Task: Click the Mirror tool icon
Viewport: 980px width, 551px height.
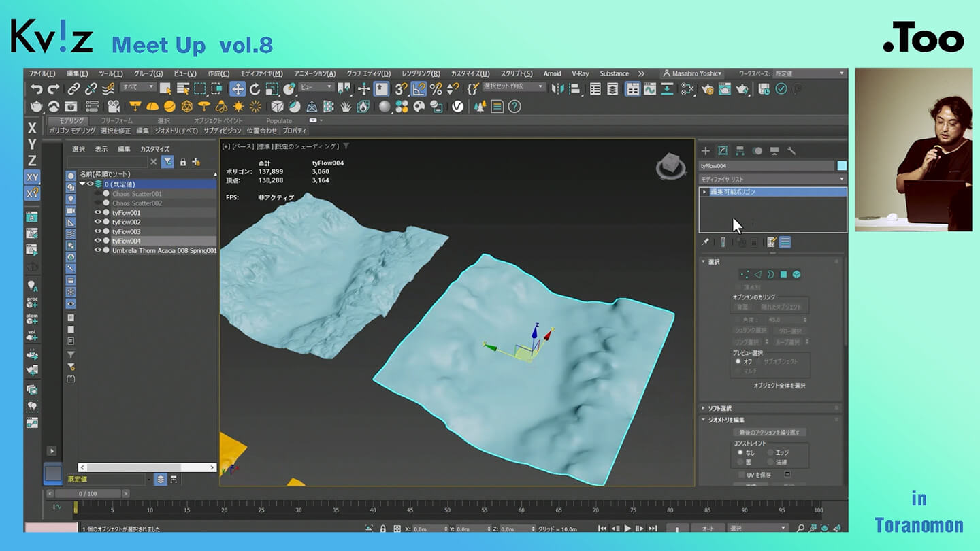Action: point(558,88)
